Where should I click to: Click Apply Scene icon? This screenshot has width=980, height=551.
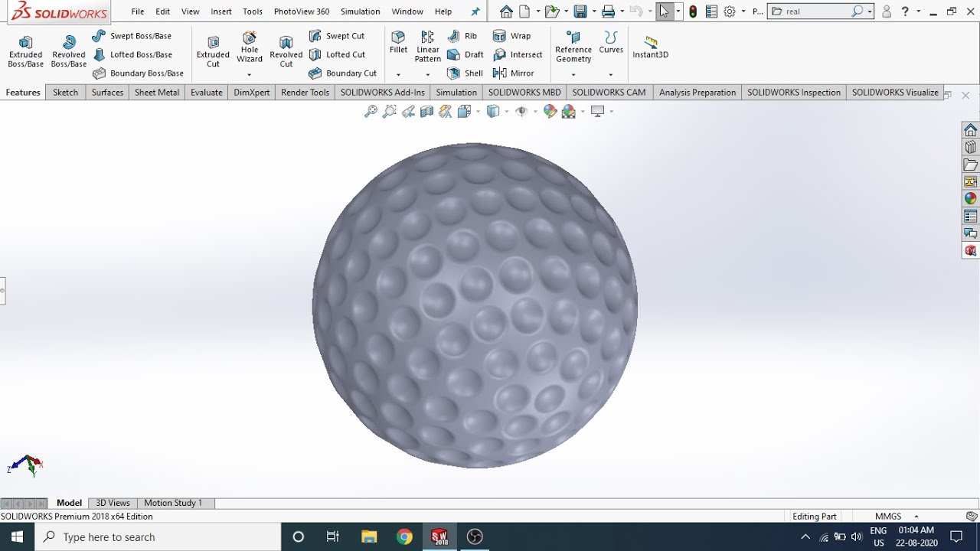point(568,112)
